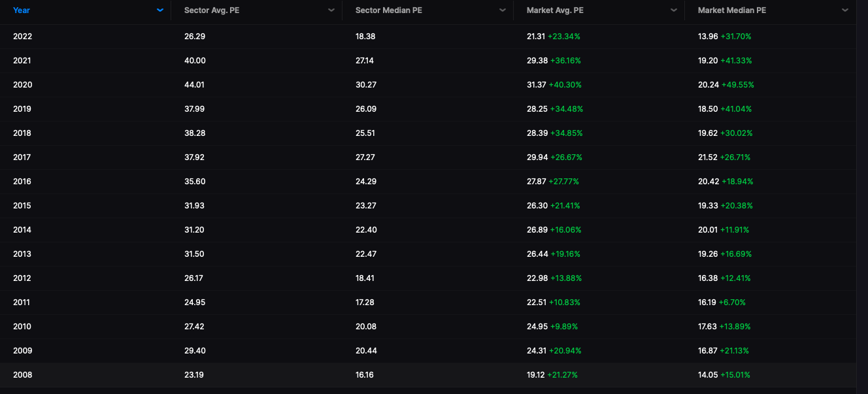Click the 2008 row year cell

click(22, 375)
